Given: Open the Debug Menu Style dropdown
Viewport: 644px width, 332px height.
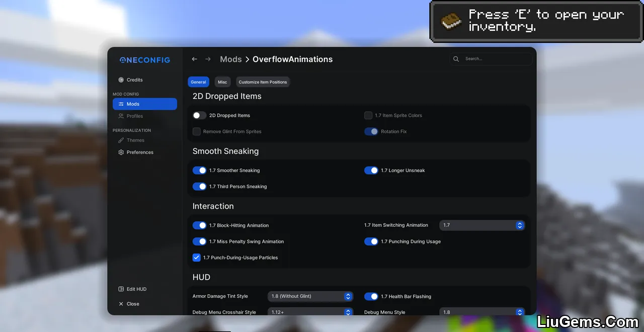Looking at the screenshot, I should point(482,312).
